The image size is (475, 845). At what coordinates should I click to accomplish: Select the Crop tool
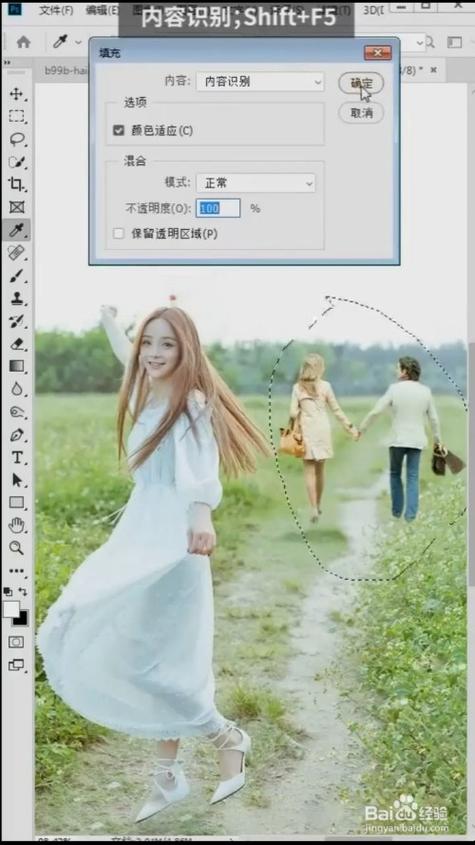(x=17, y=184)
